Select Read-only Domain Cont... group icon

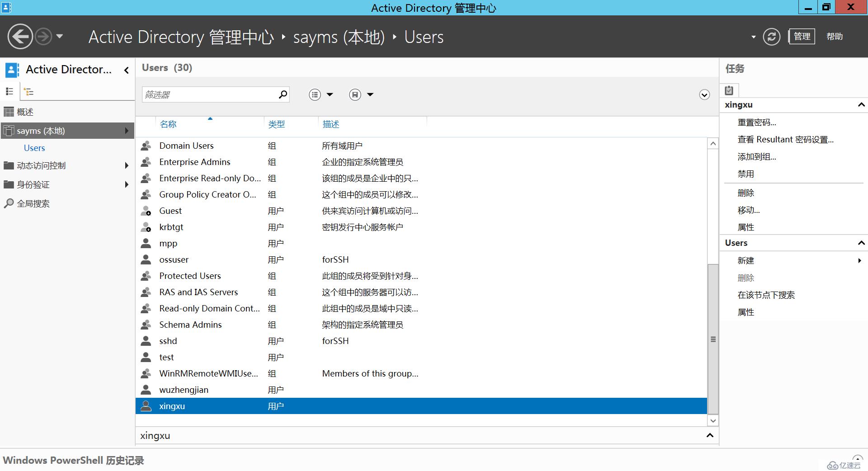146,308
